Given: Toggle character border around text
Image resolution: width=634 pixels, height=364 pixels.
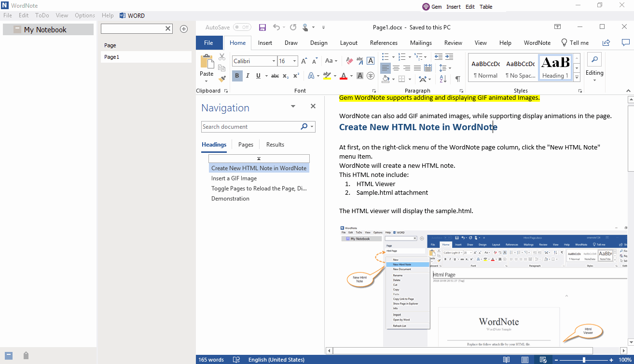Looking at the screenshot, I should pos(371,61).
